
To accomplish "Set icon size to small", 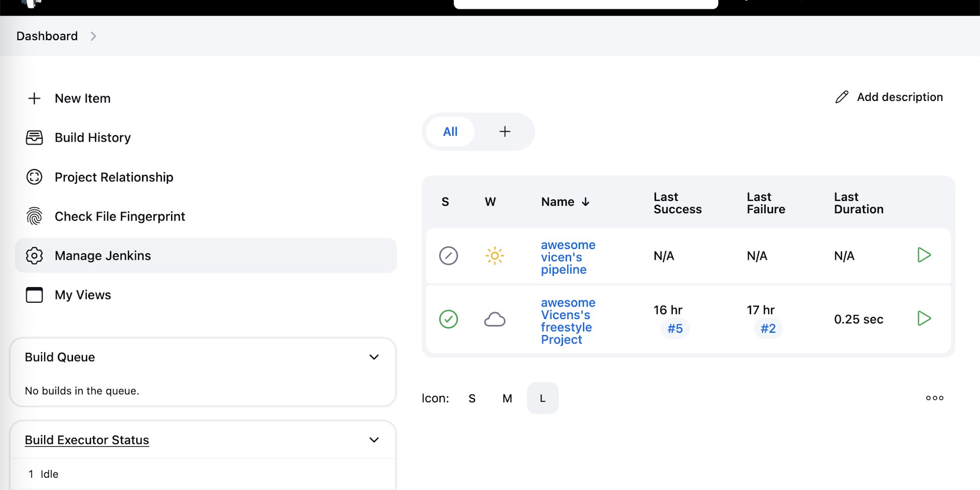I will (472, 398).
